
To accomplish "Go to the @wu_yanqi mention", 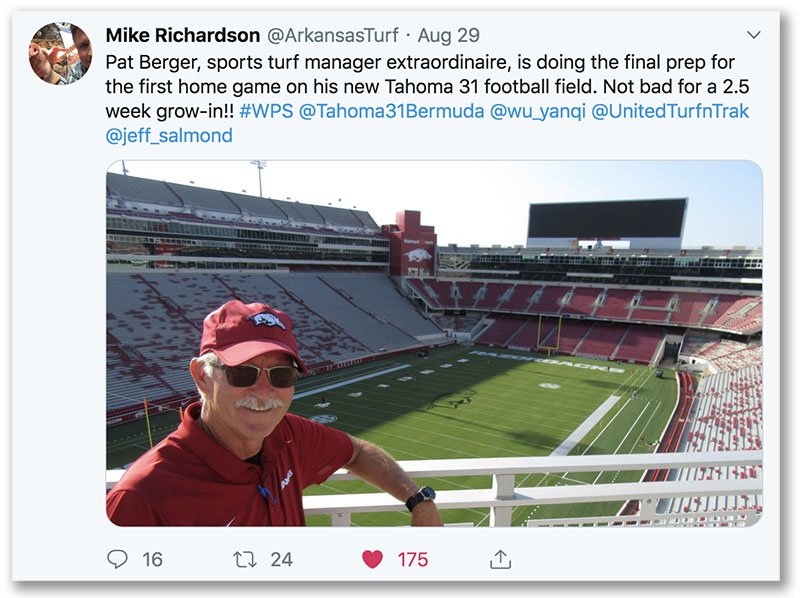I will pyautogui.click(x=538, y=110).
